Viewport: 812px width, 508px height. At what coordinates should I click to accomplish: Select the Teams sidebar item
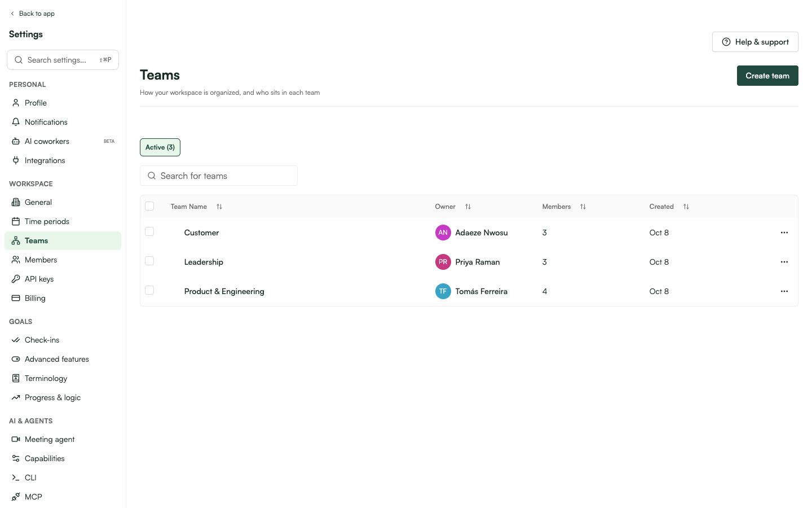[63, 240]
